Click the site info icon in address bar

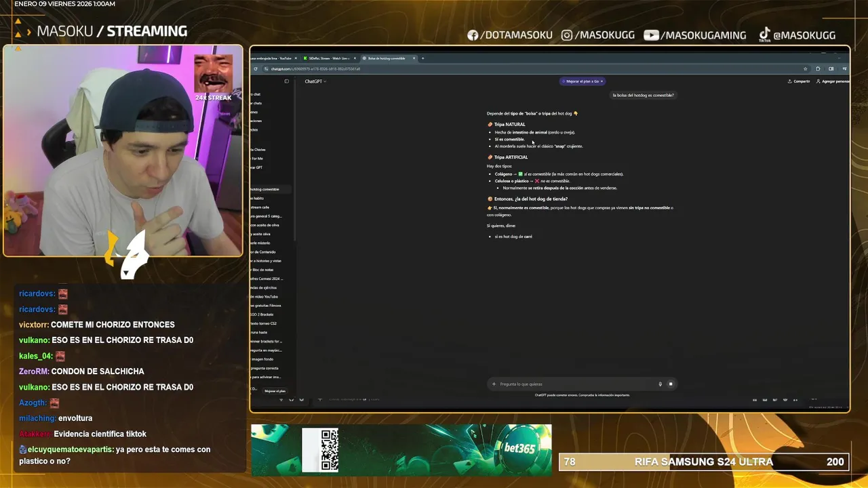pos(267,68)
